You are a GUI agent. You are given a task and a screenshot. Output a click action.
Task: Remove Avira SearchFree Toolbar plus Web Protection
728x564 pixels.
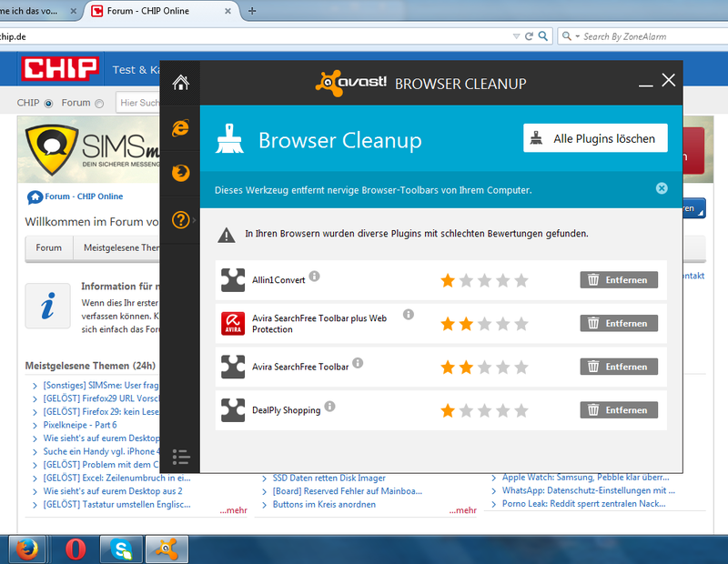pos(619,323)
